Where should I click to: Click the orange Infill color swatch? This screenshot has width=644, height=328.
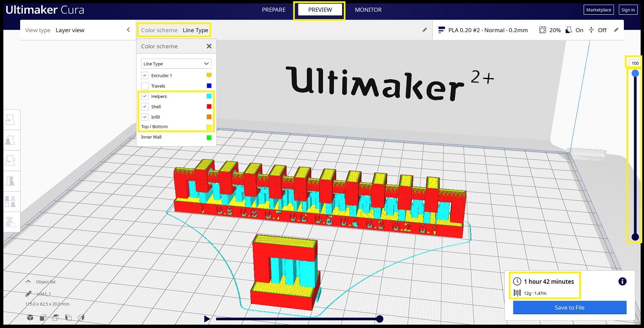click(x=209, y=117)
